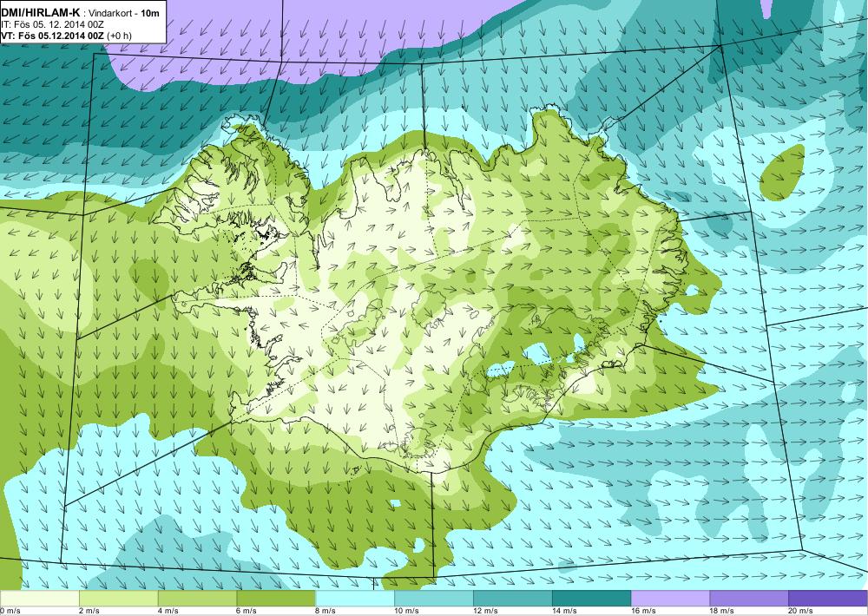Image resolution: width=868 pixels, height=616 pixels.
Task: Click the '2 m/s' legend label
Action: (x=90, y=611)
